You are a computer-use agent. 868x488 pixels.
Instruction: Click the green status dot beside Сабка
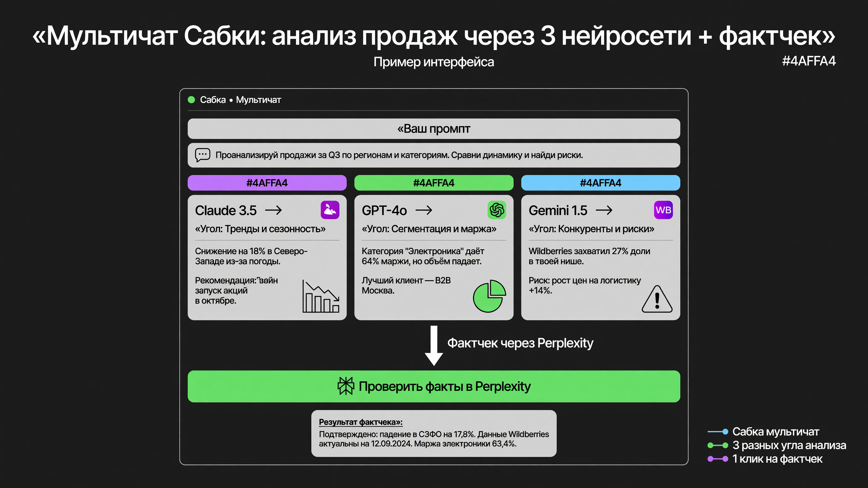pos(191,100)
